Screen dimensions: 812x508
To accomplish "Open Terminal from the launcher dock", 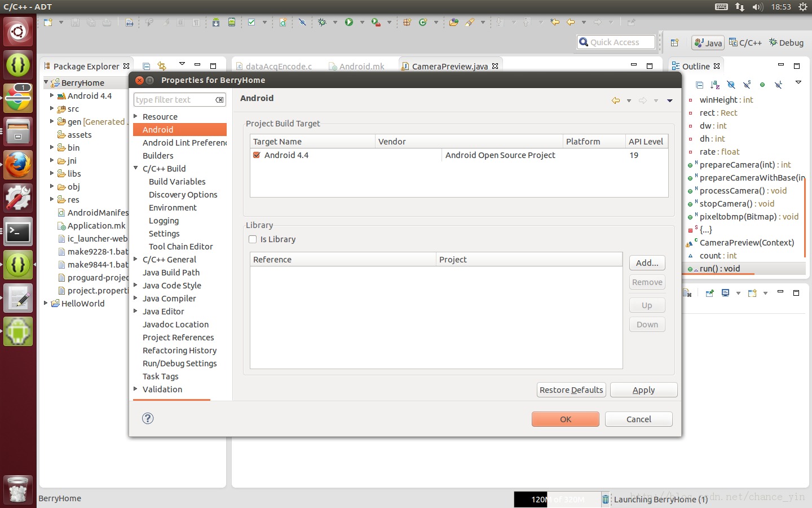I will tap(18, 232).
